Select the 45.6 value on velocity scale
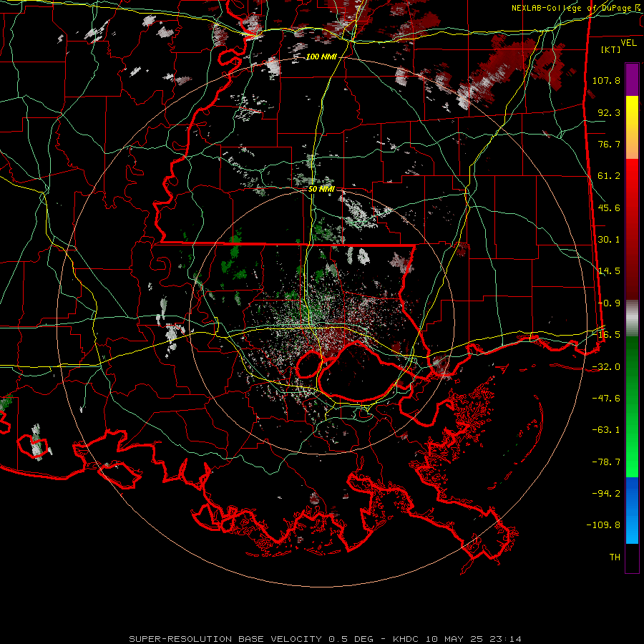The image size is (644, 644). 609,208
